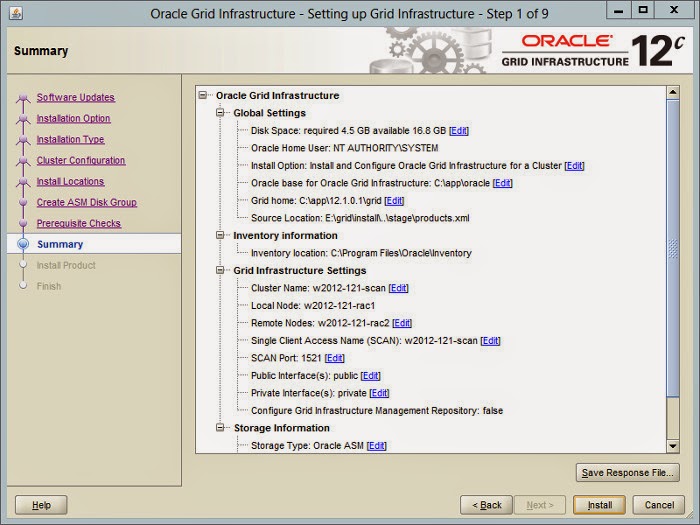The image size is (700, 525).
Task: Edit the Private Interface(s) setting
Action: pyautogui.click(x=379, y=393)
